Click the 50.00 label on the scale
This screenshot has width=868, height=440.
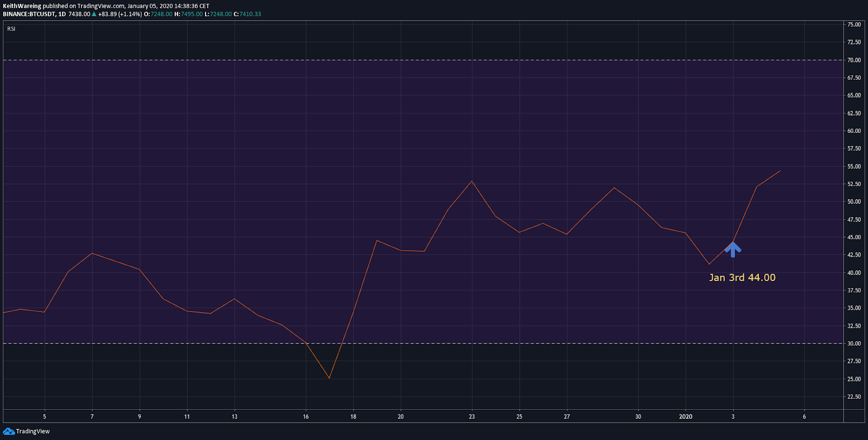854,202
